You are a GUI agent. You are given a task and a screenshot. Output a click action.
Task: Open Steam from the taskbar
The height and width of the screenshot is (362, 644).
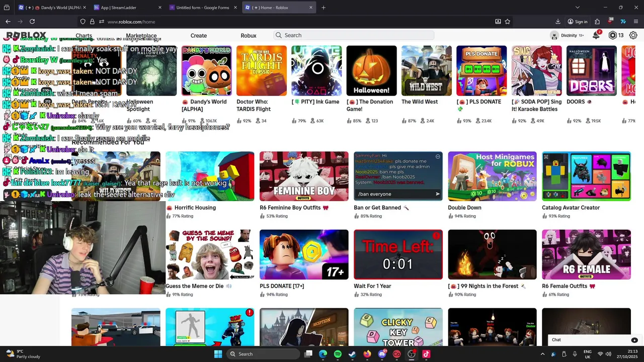click(x=352, y=354)
